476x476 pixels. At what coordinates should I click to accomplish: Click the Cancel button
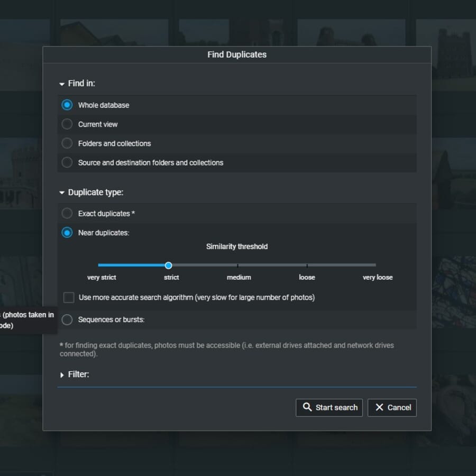392,407
